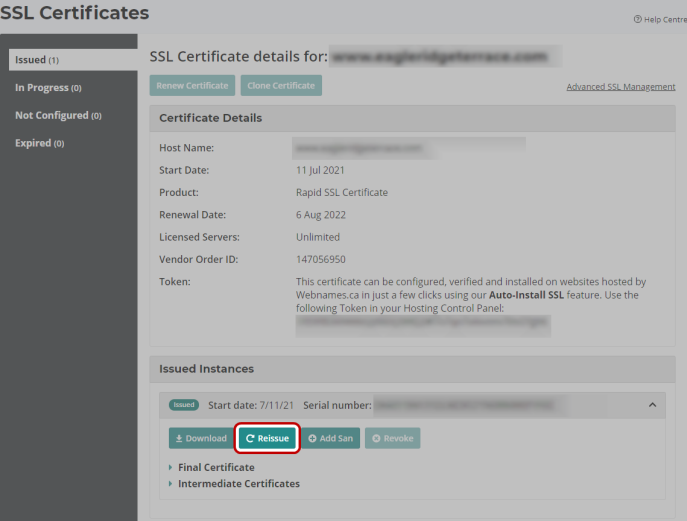Click the Renew Certificate button
This screenshot has height=521, width=687.
point(192,86)
